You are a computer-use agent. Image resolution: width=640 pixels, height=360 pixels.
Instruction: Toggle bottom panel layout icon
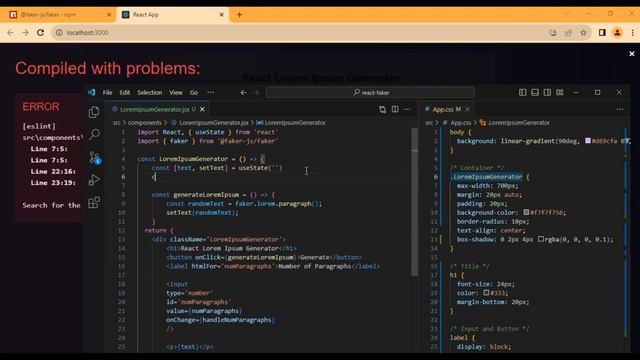(x=535, y=93)
